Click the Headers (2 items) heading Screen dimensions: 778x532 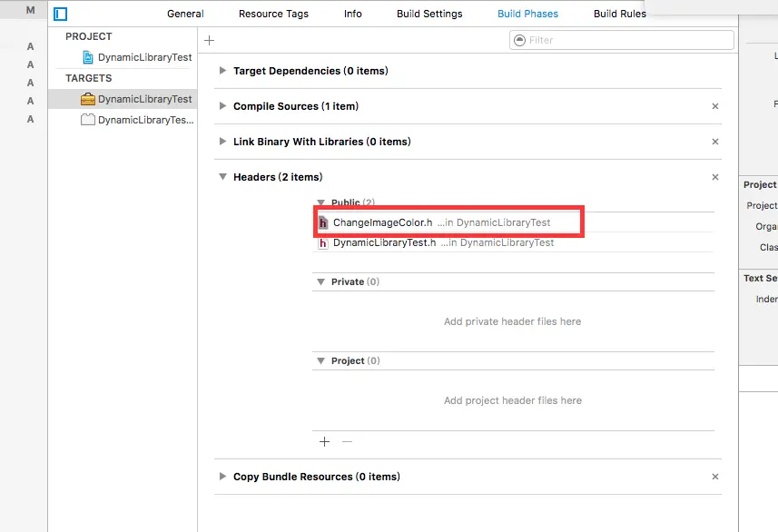click(278, 177)
